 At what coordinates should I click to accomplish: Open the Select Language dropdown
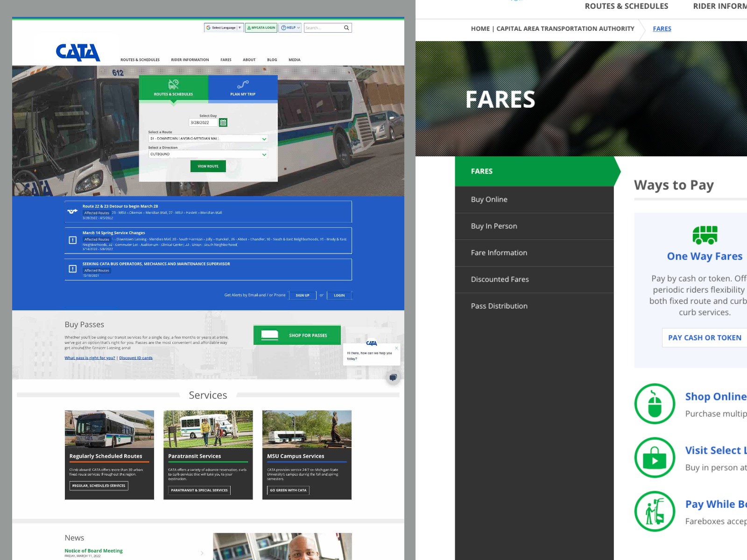click(x=224, y=28)
